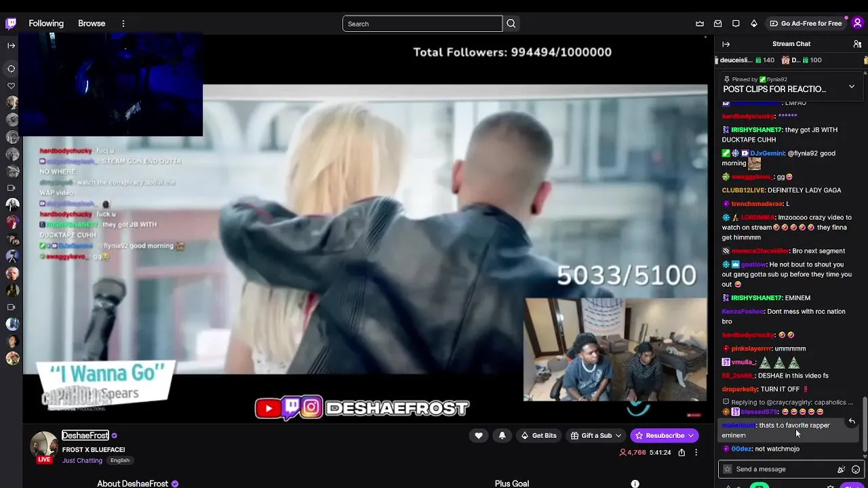Open the notifications inbox icon

tap(718, 24)
